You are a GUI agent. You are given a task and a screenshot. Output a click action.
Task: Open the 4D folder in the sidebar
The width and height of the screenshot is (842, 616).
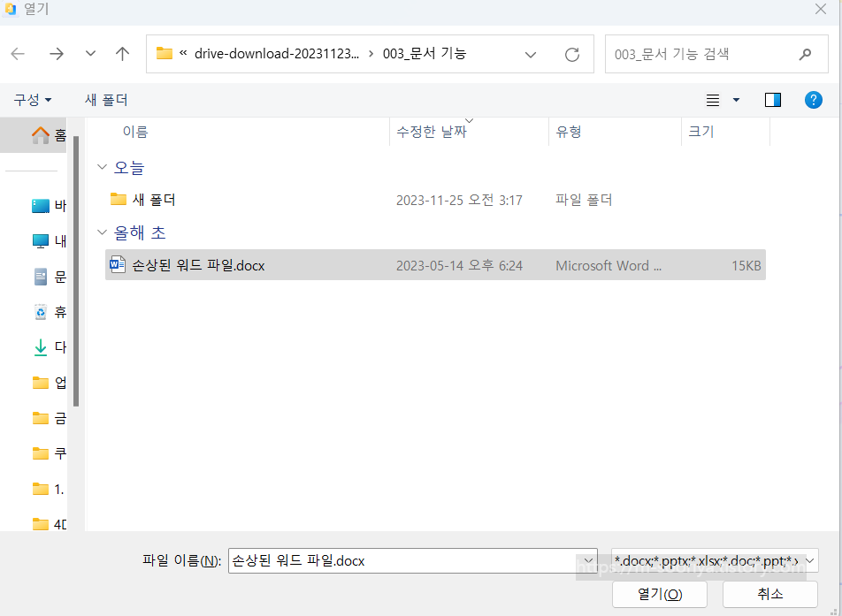(49, 524)
